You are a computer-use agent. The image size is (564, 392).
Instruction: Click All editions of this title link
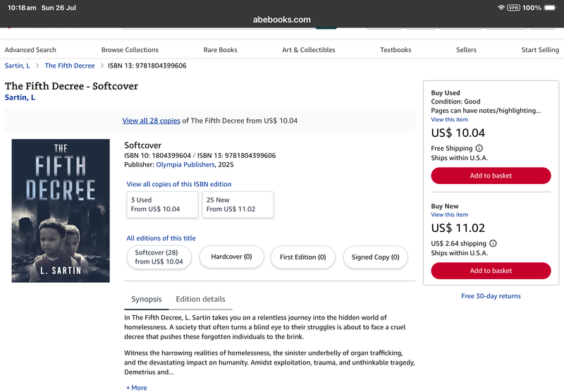click(x=161, y=238)
